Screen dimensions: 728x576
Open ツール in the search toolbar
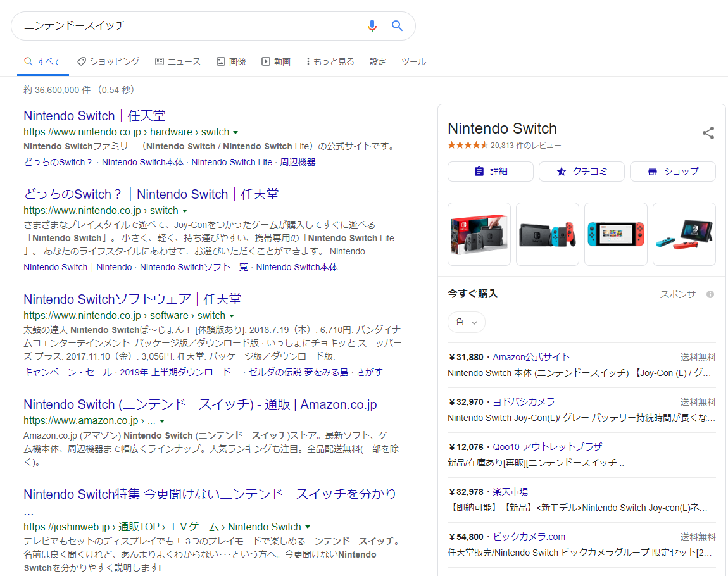pyautogui.click(x=413, y=62)
